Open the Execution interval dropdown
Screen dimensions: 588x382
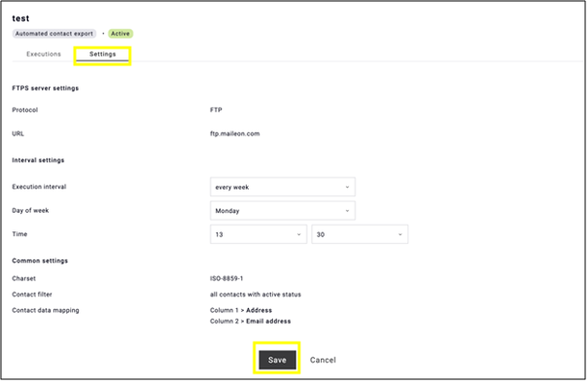pyautogui.click(x=283, y=187)
